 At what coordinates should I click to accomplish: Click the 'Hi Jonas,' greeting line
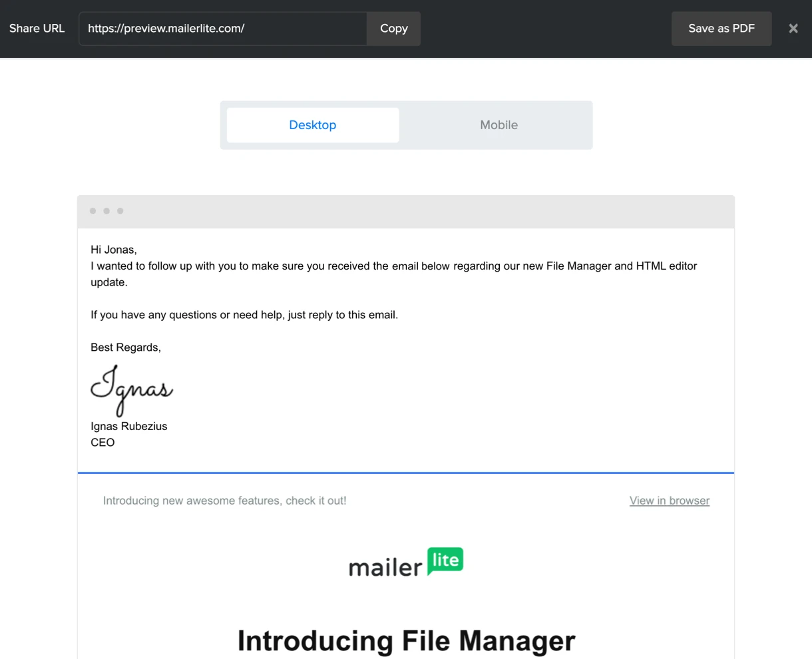tap(114, 250)
